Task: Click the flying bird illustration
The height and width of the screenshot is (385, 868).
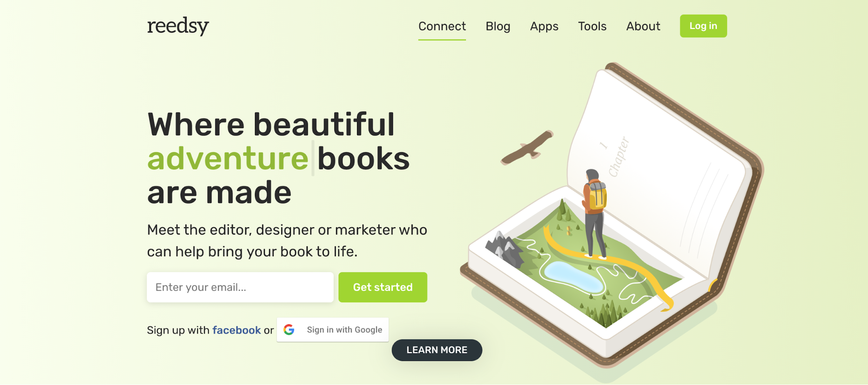Action: tap(527, 148)
